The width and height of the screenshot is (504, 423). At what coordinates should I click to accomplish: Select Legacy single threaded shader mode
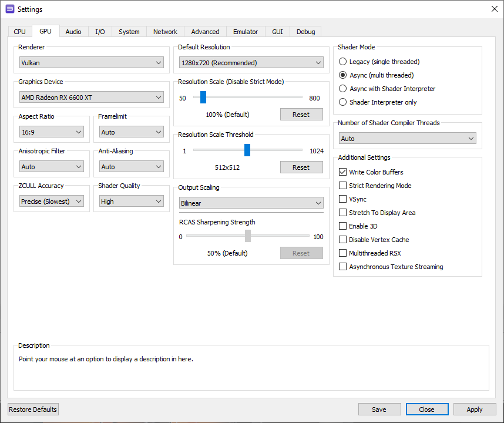[342, 61]
